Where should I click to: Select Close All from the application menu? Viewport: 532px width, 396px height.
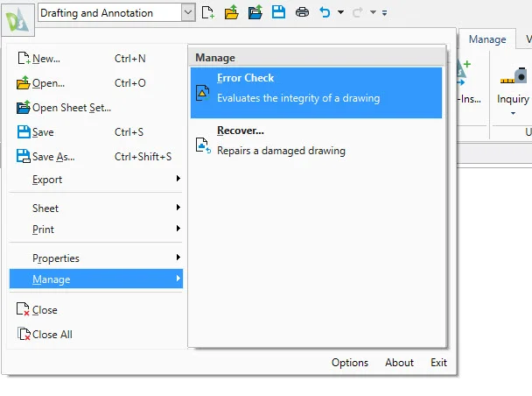point(52,335)
